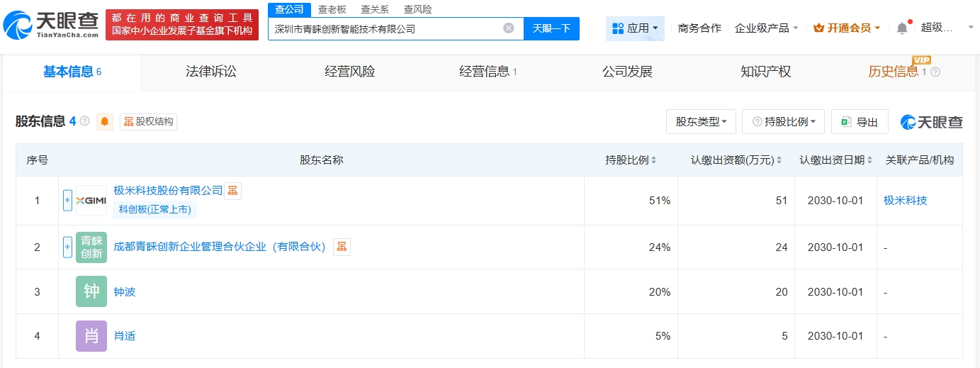Click the help icon next to 股东信息
980x368 pixels.
(85, 121)
